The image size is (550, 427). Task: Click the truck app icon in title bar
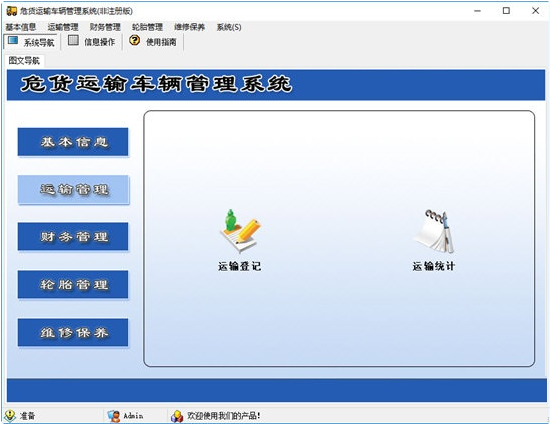click(x=12, y=11)
